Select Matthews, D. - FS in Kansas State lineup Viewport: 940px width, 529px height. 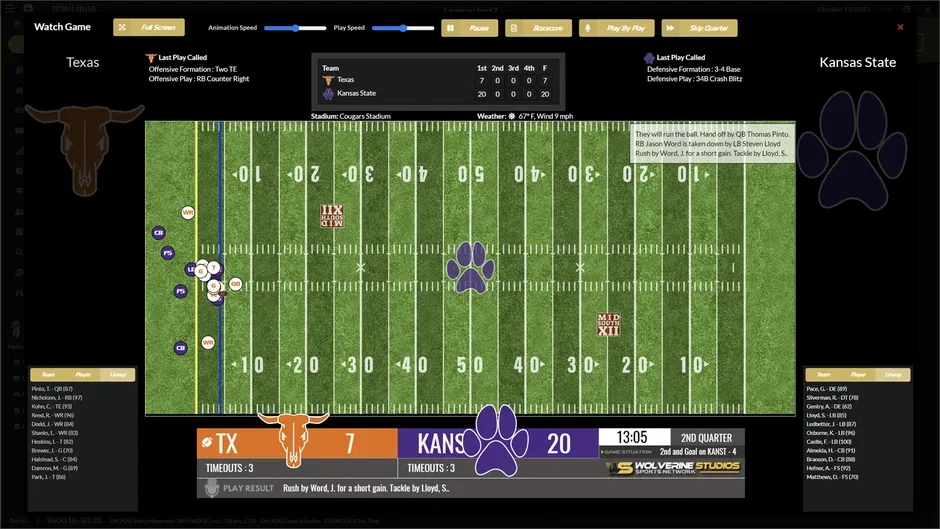(832, 477)
